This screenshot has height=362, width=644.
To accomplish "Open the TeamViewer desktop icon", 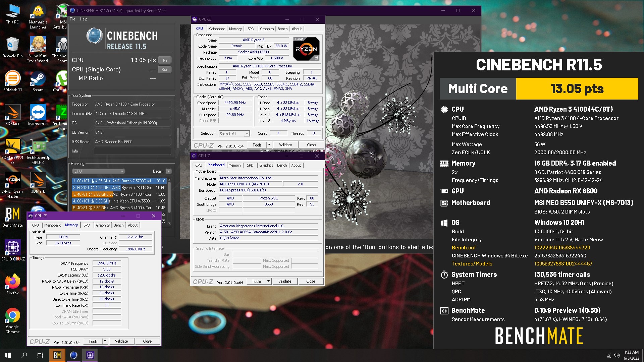I will [x=38, y=115].
